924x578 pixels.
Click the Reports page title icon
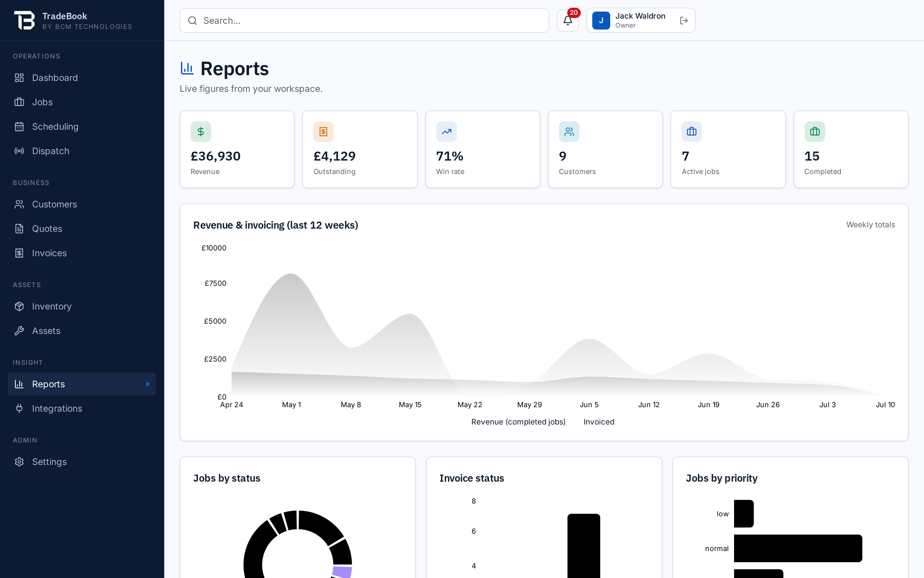pyautogui.click(x=187, y=68)
